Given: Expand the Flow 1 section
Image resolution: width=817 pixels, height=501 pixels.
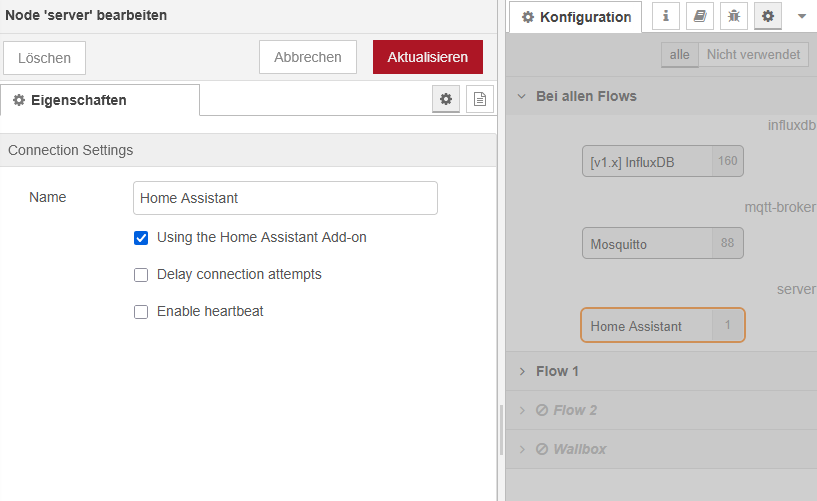Looking at the screenshot, I should tap(557, 371).
